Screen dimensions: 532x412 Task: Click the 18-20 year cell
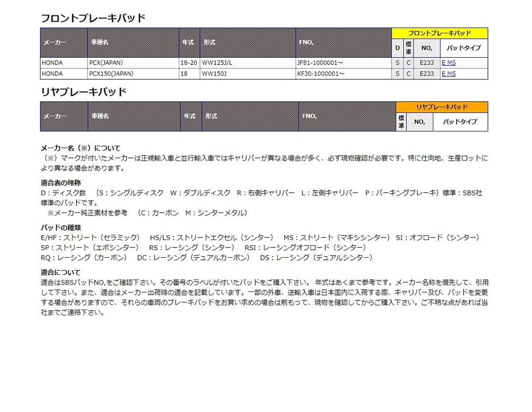click(189, 63)
